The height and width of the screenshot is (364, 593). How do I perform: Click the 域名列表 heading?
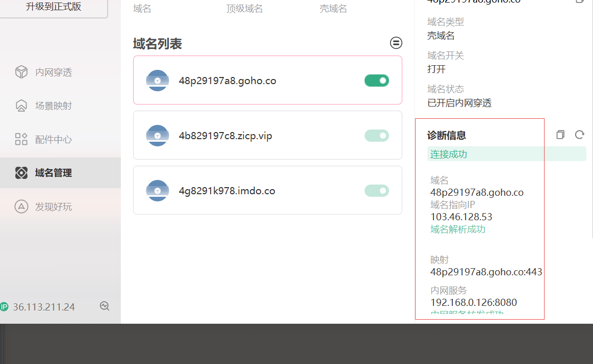click(158, 44)
